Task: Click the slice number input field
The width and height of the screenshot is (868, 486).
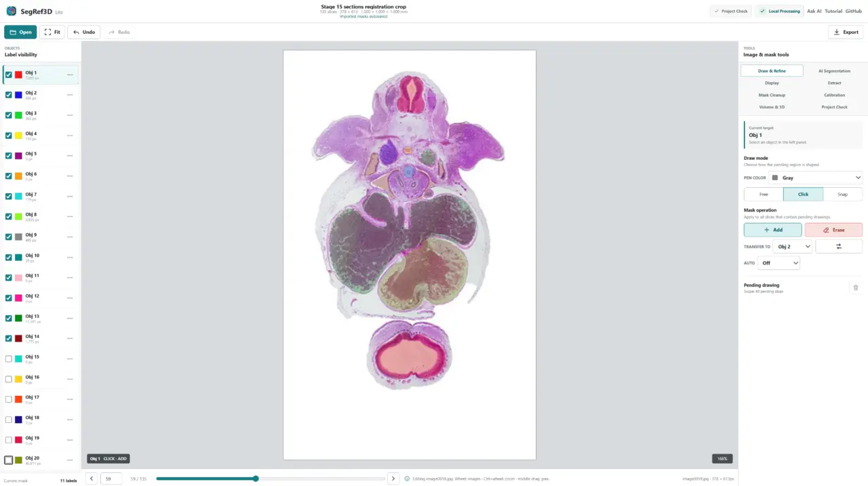Action: 112,479
